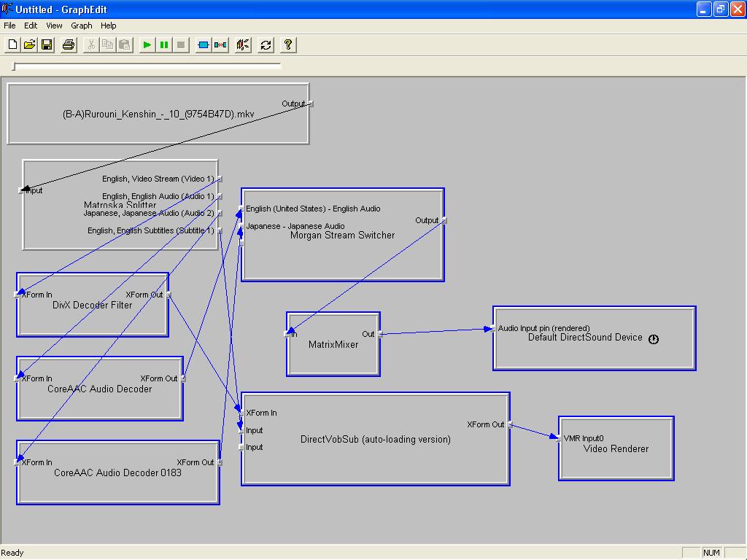The height and width of the screenshot is (560, 747).
Task: Select the Morgan Stream Switcher filter title
Action: [343, 236]
